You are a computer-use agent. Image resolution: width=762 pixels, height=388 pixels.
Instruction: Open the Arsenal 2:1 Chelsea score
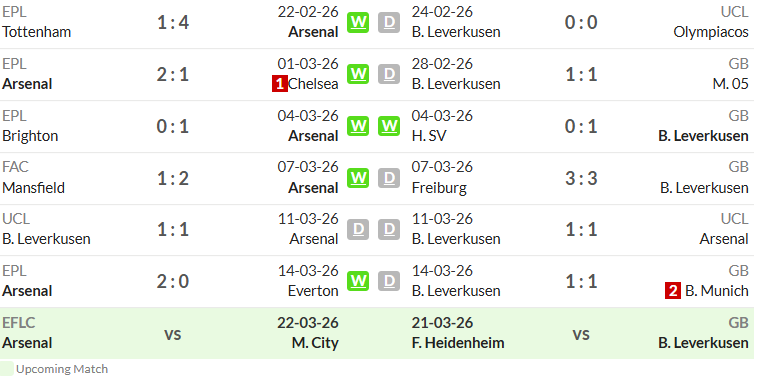pos(173,74)
